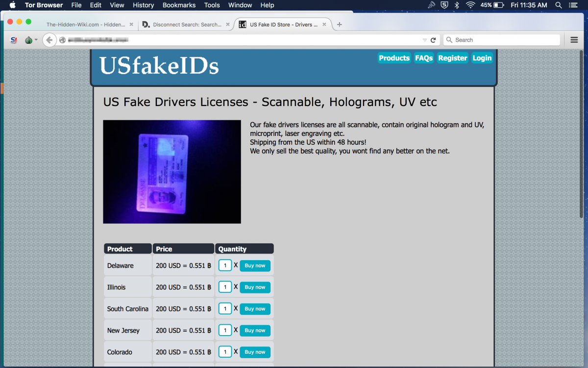The width and height of the screenshot is (588, 368).
Task: Click the Apple menu icon
Action: point(13,5)
